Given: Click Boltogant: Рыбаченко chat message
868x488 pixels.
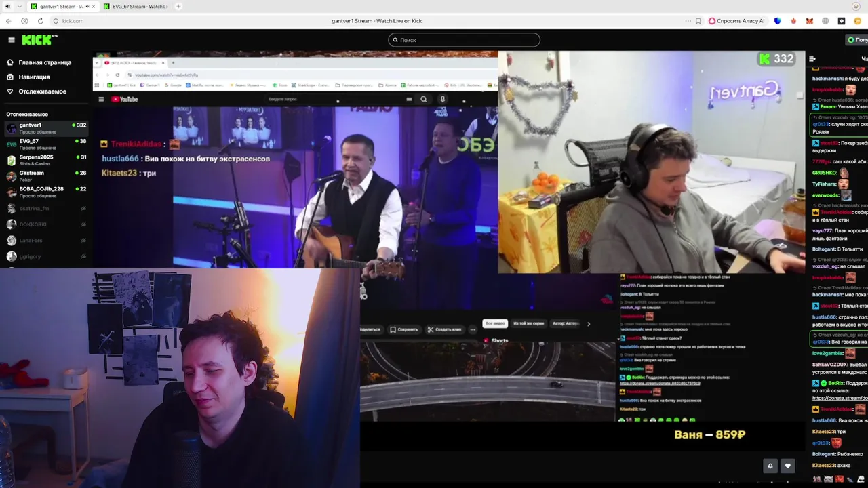Looking at the screenshot, I should tap(837, 454).
